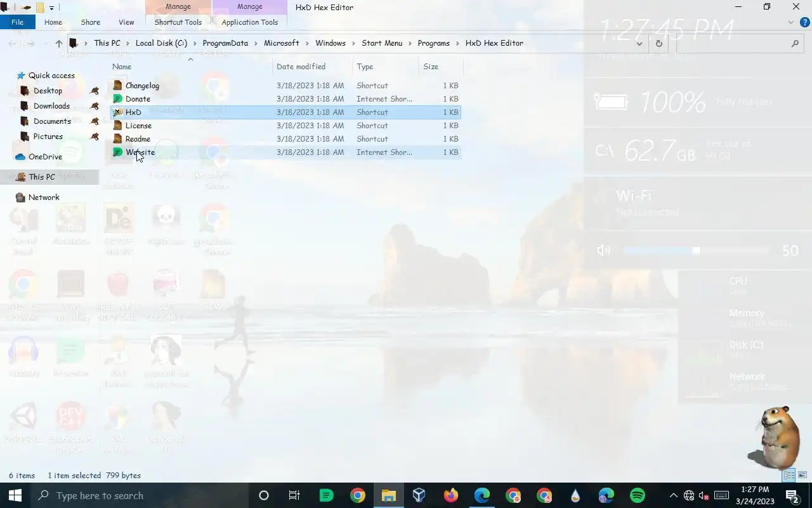Screen dimensions: 812x508
Task: Open Documents in Quick access
Action: pyautogui.click(x=52, y=121)
